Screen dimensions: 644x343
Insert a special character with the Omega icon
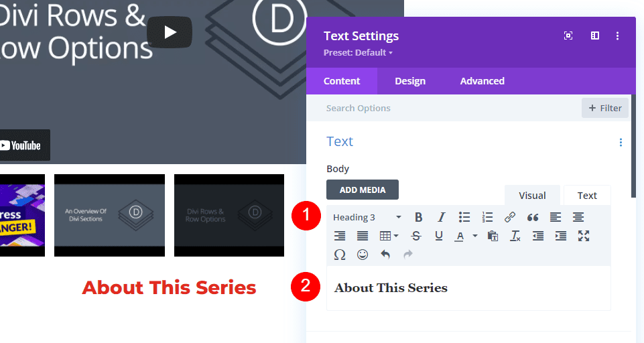[340, 255]
